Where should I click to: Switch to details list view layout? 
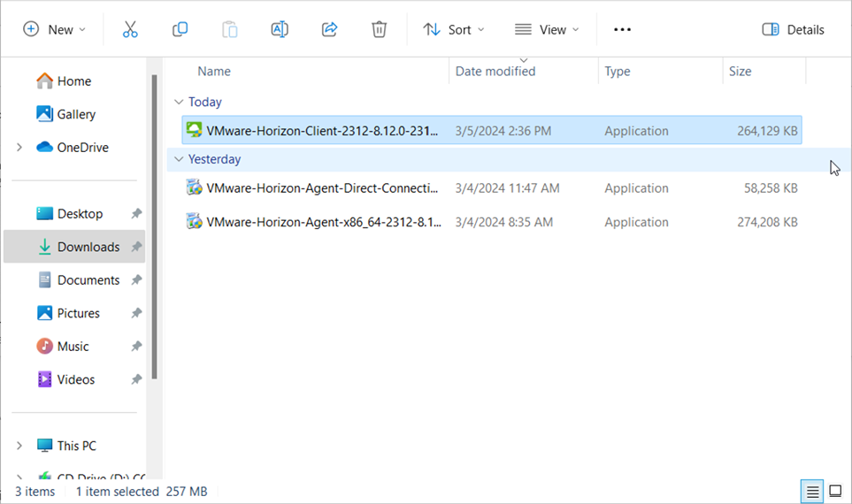tap(811, 492)
